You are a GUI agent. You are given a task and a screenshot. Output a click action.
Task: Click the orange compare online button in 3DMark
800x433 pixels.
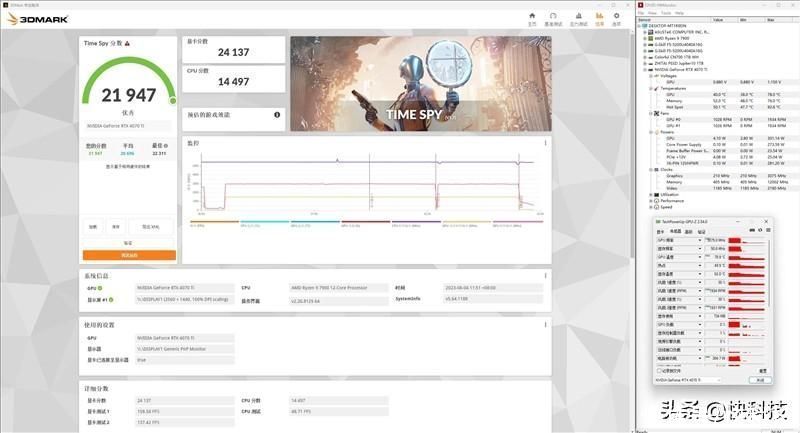coord(129,255)
